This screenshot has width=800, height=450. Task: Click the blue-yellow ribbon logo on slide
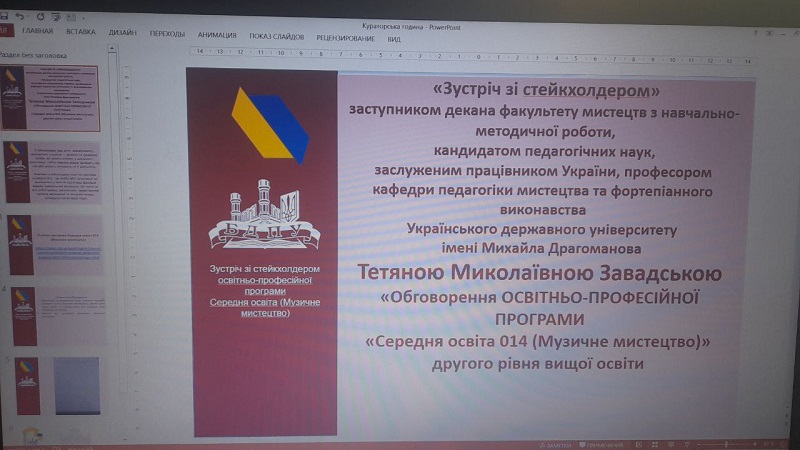coord(269,126)
